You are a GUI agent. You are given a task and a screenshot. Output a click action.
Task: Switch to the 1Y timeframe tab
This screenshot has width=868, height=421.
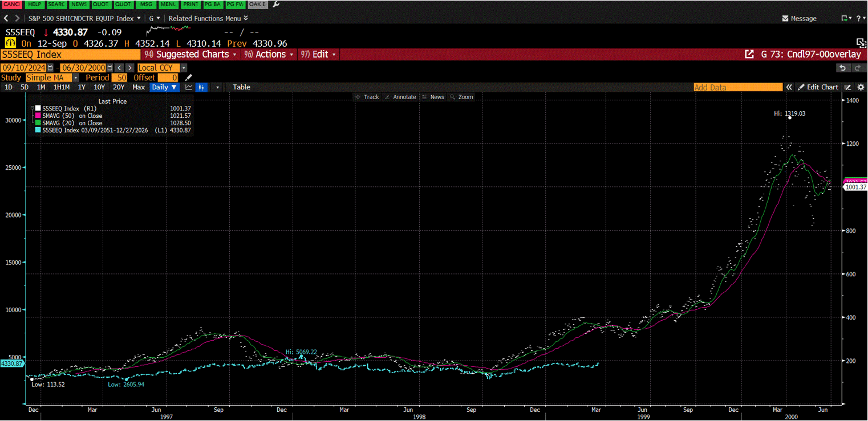click(82, 87)
